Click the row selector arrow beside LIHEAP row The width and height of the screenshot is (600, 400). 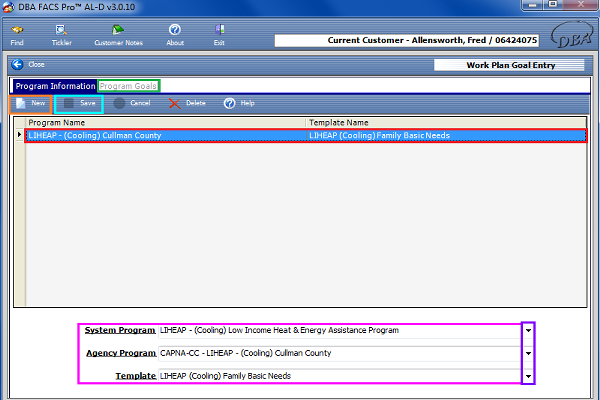[20, 135]
